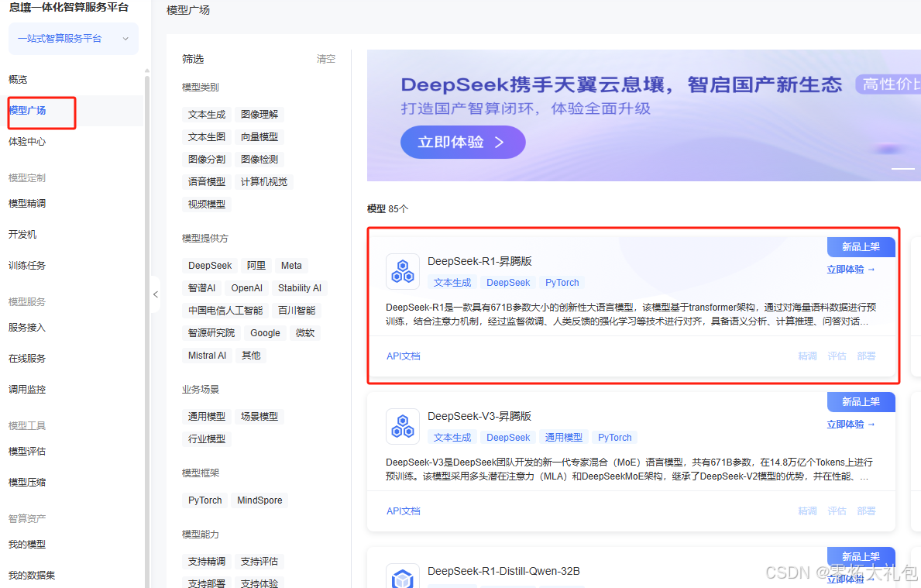921x588 pixels.
Task: Filter by 支持精调 capability
Action: coord(207,562)
